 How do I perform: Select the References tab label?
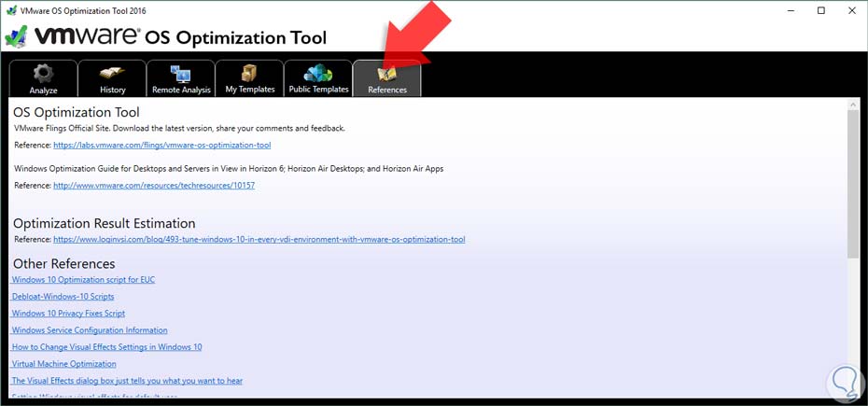(387, 90)
